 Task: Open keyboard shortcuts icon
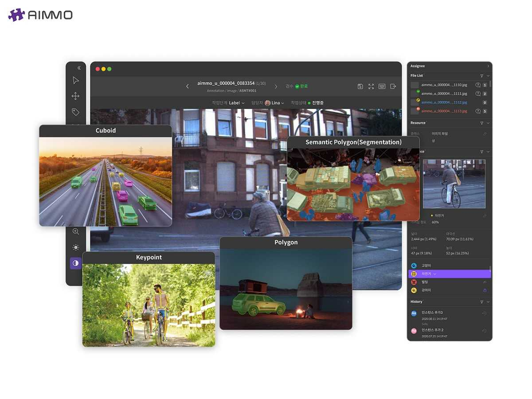pyautogui.click(x=382, y=86)
